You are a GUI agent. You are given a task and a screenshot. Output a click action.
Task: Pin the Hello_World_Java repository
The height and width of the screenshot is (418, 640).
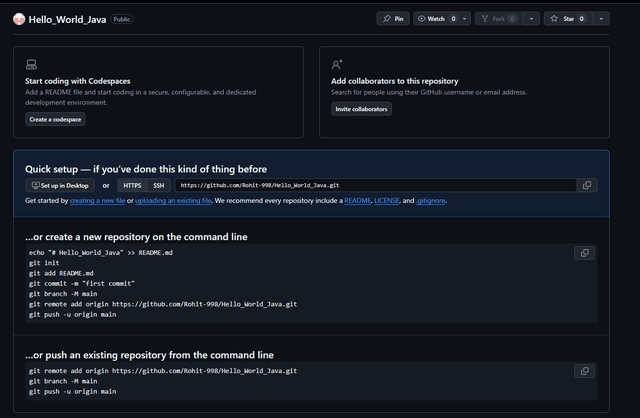click(x=392, y=19)
